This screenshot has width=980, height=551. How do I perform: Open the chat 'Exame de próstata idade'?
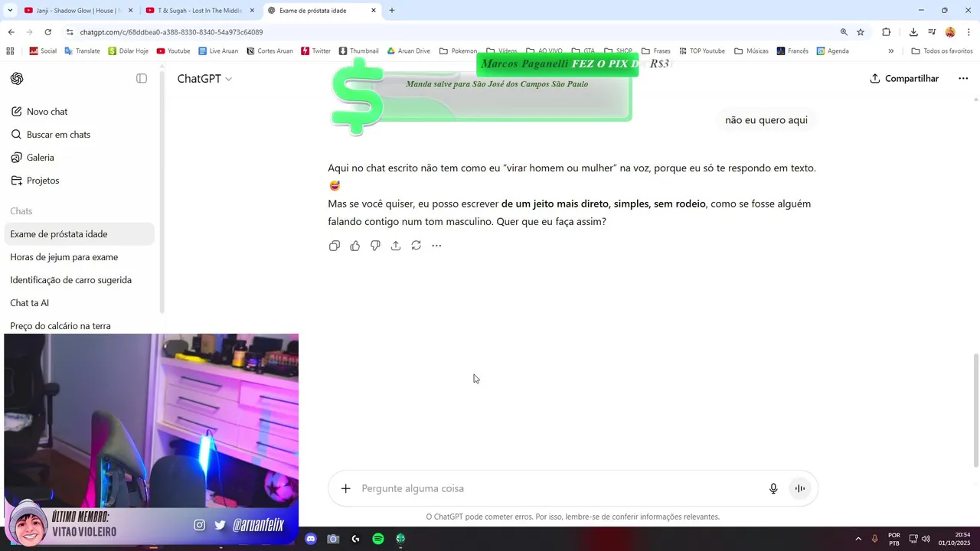pos(80,234)
